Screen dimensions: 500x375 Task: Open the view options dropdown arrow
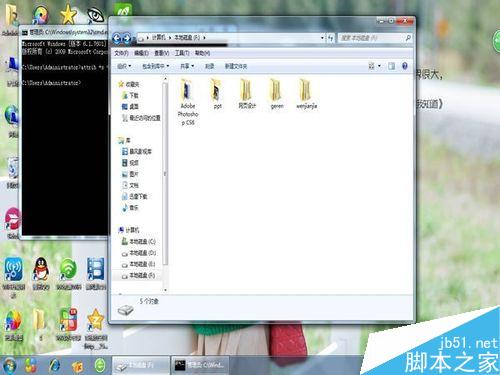(x=379, y=66)
